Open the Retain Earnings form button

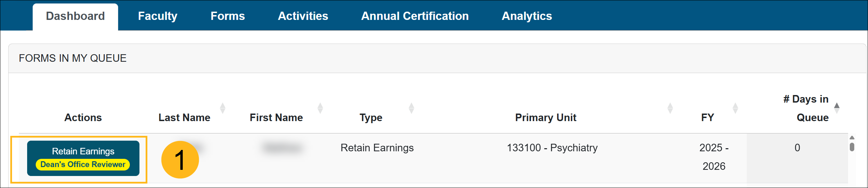pos(83,151)
